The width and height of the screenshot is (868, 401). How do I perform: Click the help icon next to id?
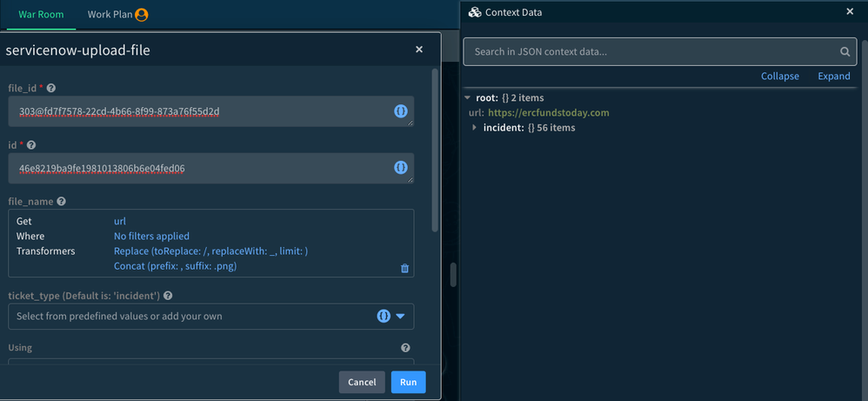click(31, 145)
